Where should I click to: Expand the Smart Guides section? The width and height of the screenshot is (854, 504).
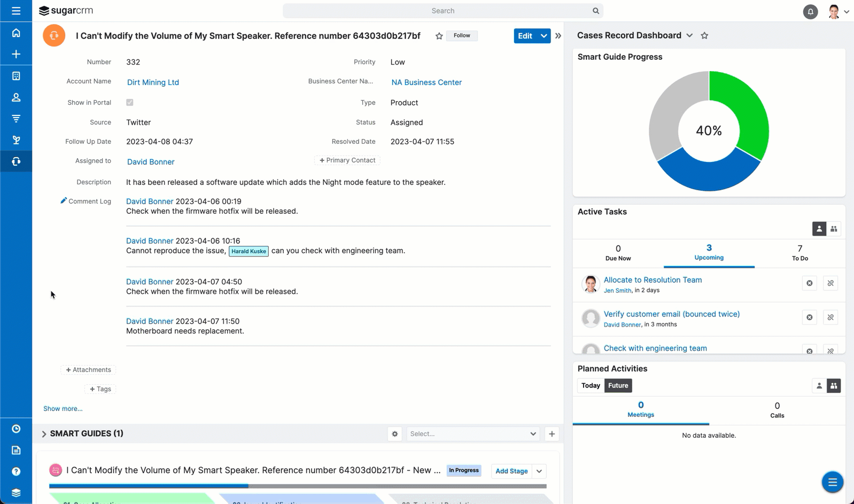coord(44,434)
